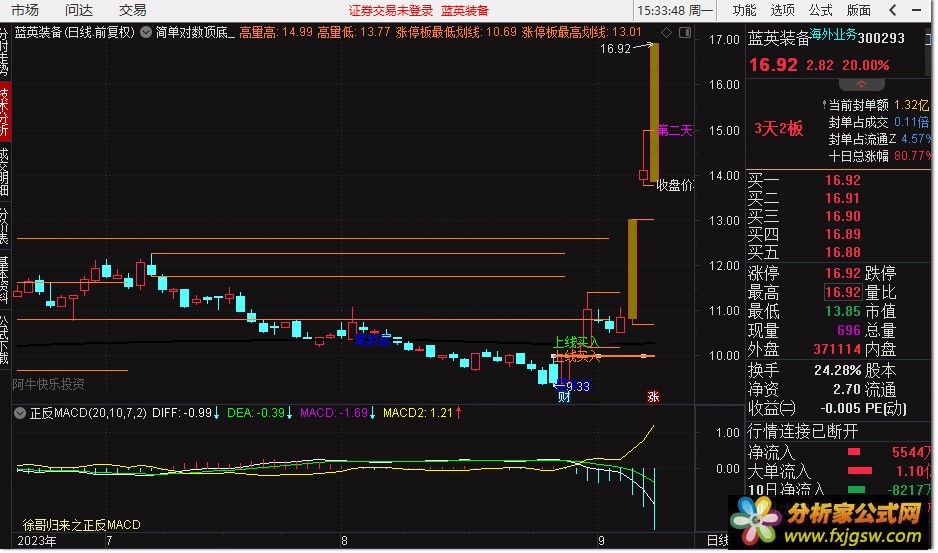Click the 买一 price 16.92

842,180
